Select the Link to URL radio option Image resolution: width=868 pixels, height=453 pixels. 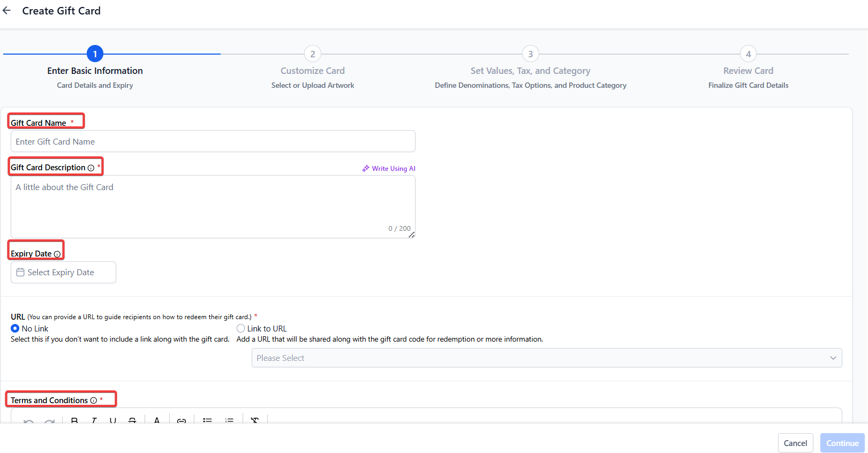241,328
